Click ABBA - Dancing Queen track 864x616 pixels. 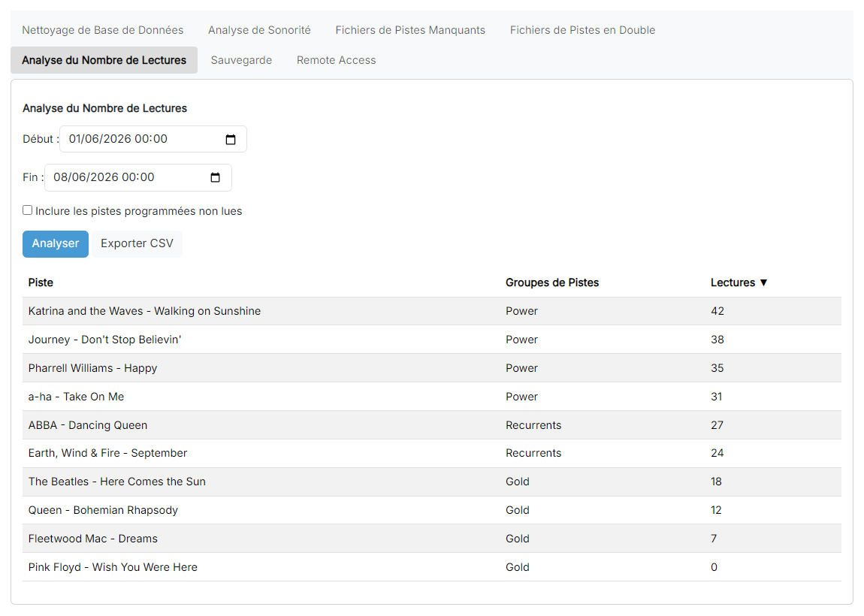click(x=88, y=425)
